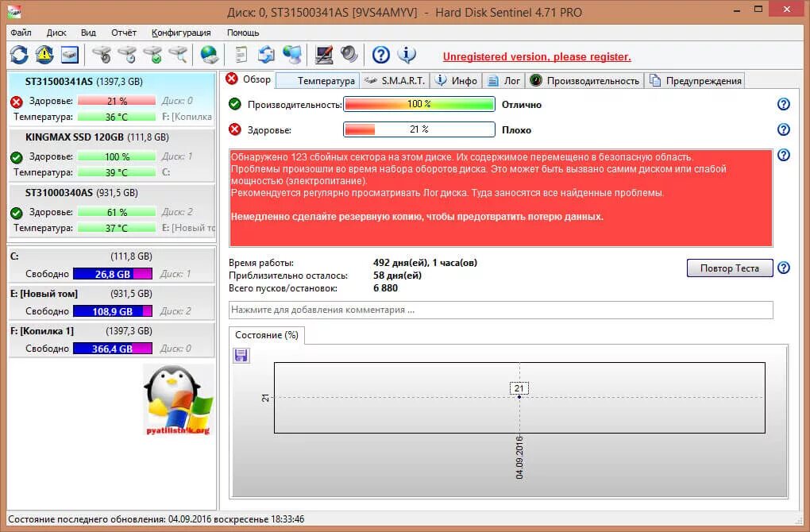810x532 pixels.
Task: Select the F: [Копилка 1] partition
Action: click(x=112, y=340)
